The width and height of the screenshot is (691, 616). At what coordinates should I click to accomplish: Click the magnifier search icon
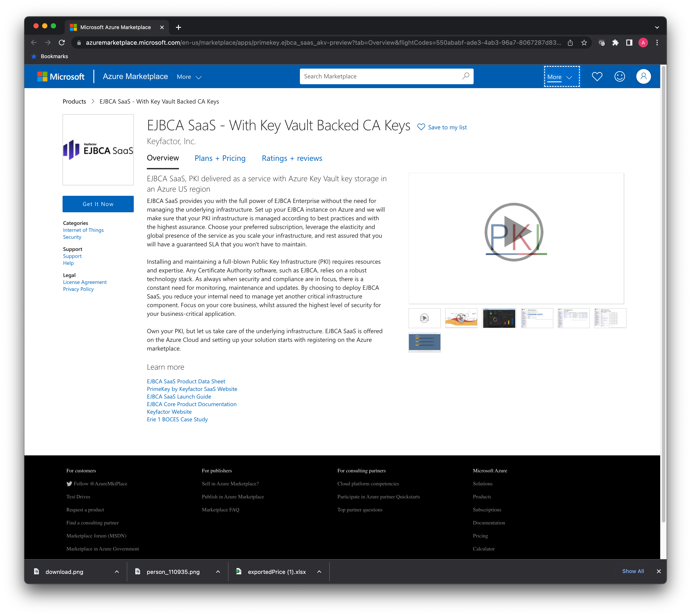point(466,76)
